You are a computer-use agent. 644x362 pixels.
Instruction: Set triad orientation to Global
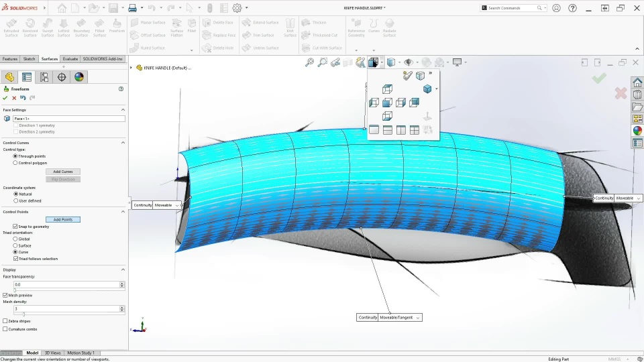15,239
